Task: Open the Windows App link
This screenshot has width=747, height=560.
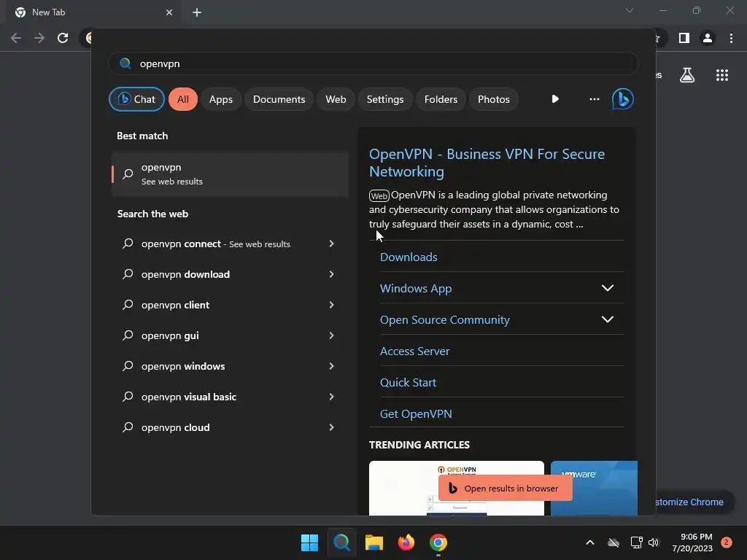Action: pyautogui.click(x=416, y=289)
